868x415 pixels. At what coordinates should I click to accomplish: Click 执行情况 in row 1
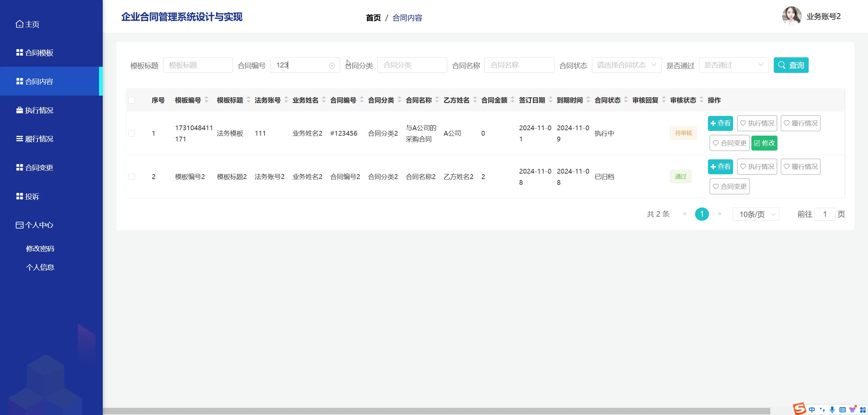757,123
